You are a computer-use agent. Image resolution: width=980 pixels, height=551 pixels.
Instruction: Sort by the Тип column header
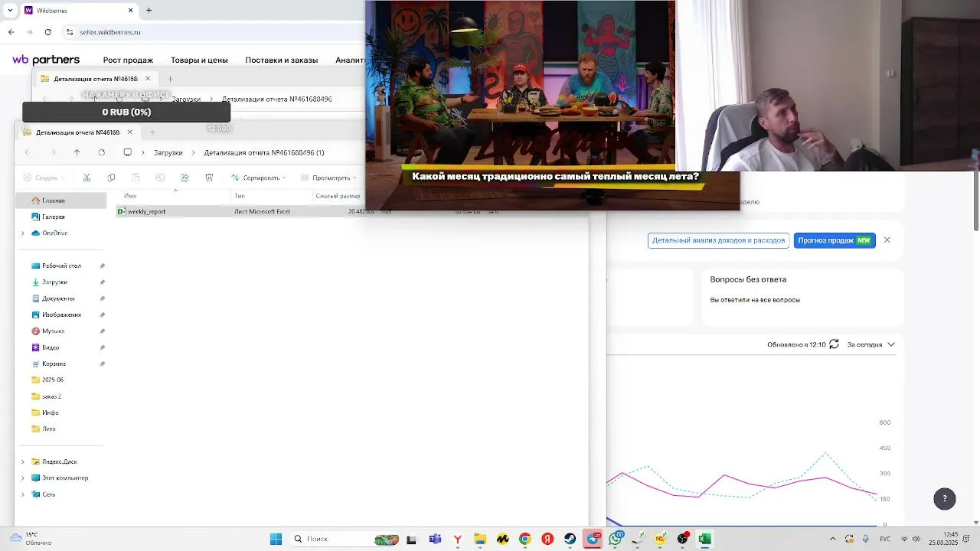[240, 196]
